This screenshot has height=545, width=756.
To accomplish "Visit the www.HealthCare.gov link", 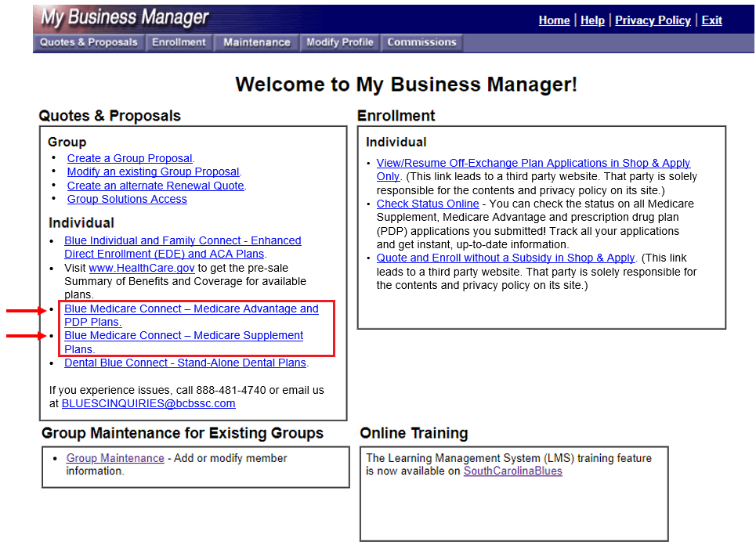I will click(x=142, y=267).
